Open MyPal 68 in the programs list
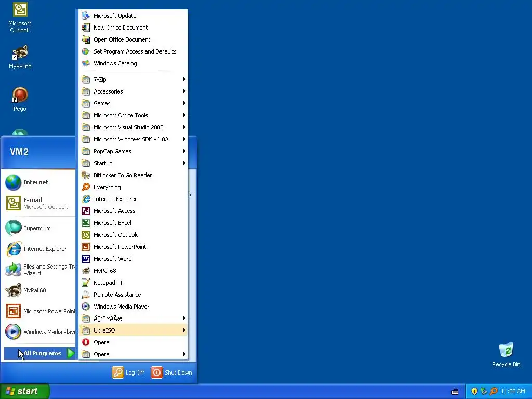This screenshot has height=399, width=532. (x=133, y=270)
